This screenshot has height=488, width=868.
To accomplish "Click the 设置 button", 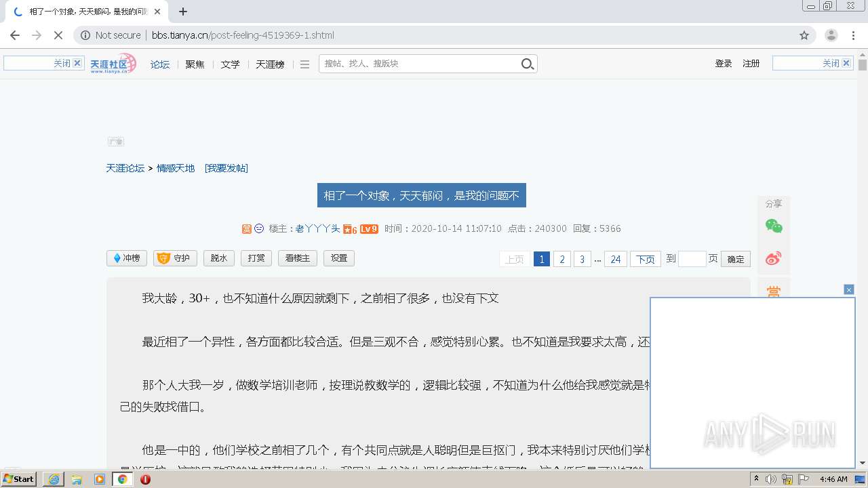I will [339, 258].
